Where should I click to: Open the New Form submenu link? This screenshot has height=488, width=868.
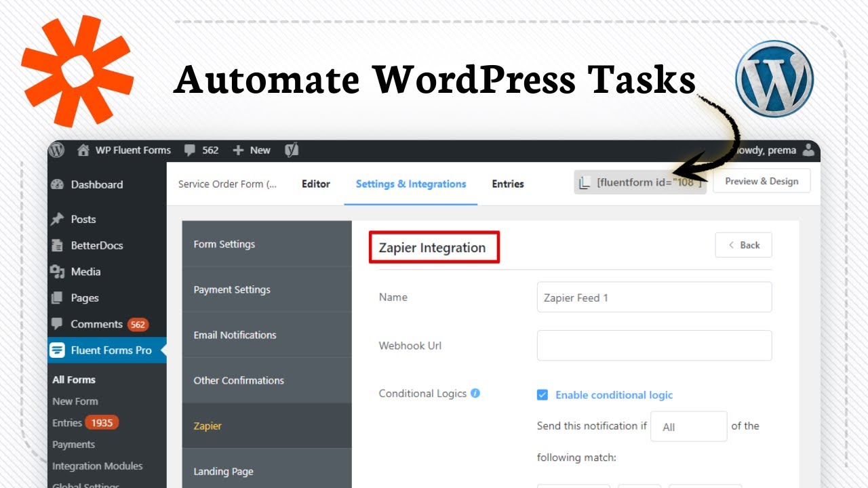click(75, 401)
